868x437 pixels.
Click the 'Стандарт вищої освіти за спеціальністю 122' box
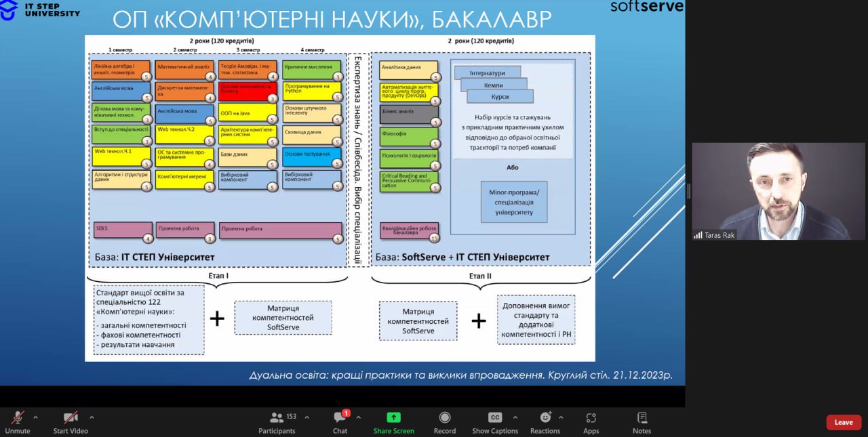pos(149,320)
